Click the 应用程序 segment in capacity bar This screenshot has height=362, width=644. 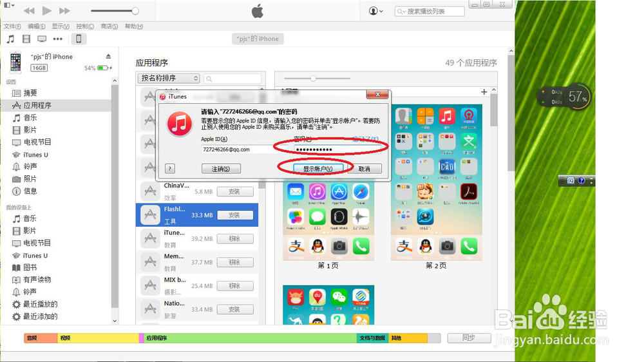click(x=250, y=338)
